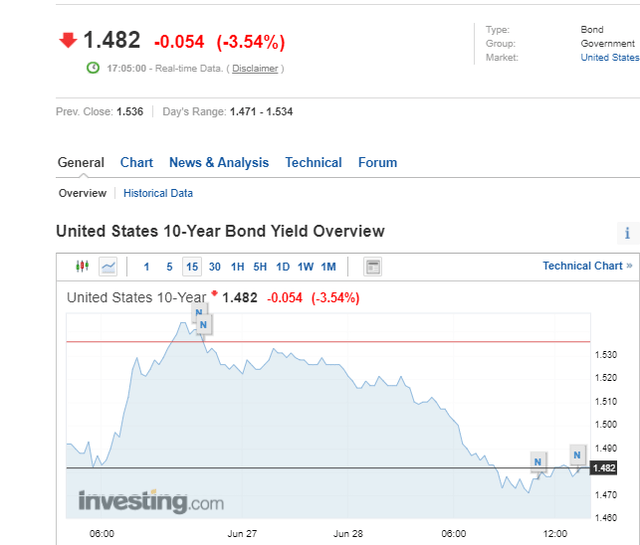The height and width of the screenshot is (545, 640).
Task: Switch to the Technical tab
Action: [313, 162]
